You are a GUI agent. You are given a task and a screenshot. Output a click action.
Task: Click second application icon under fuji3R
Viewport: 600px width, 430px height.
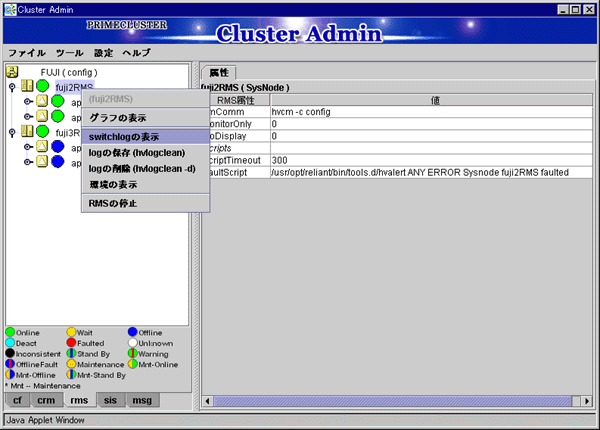pyautogui.click(x=42, y=161)
